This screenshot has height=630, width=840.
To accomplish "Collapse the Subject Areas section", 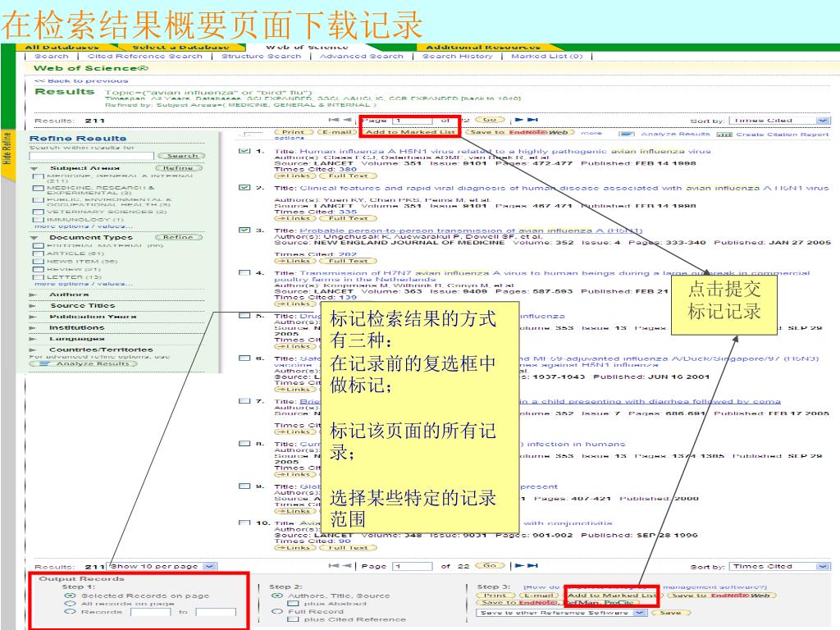I will [x=34, y=168].
